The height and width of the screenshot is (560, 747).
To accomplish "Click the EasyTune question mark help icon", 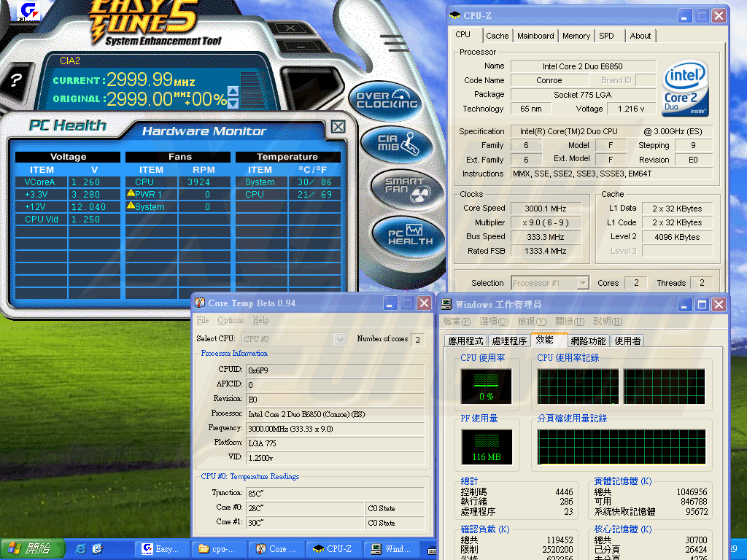I will pos(16,81).
